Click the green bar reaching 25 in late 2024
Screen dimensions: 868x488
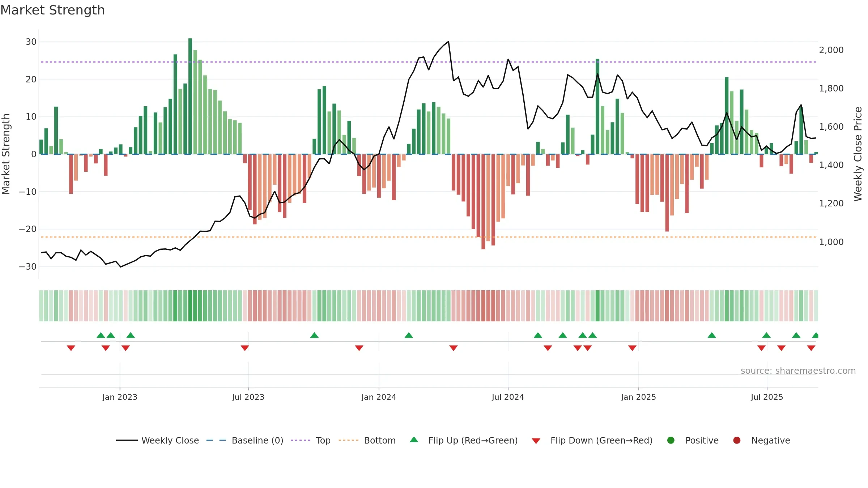[597, 107]
